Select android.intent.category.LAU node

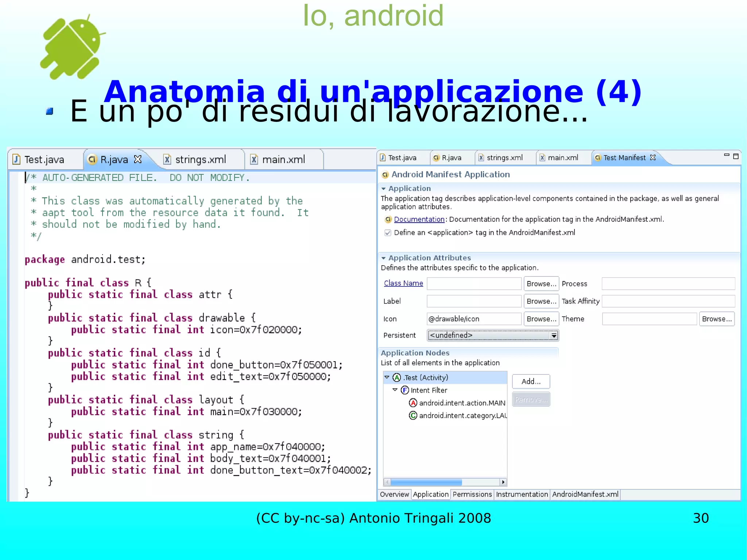(463, 416)
